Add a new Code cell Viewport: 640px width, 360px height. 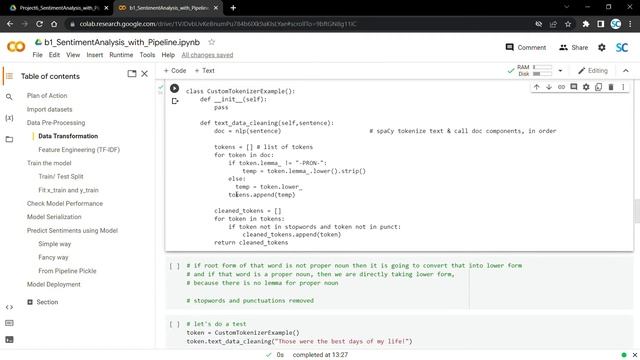point(175,71)
